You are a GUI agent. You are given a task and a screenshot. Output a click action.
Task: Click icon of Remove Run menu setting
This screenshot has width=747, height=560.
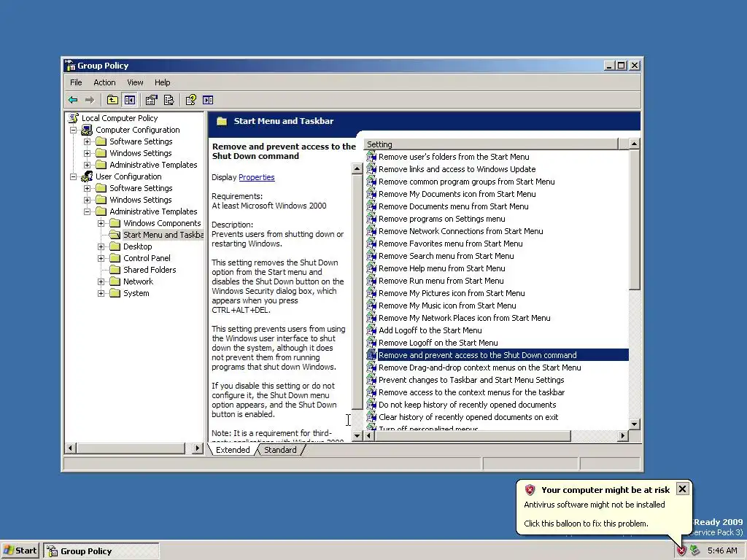[x=371, y=281]
